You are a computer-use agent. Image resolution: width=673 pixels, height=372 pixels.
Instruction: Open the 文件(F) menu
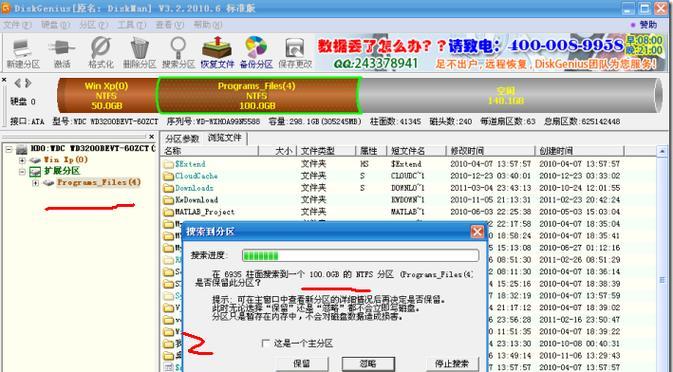pyautogui.click(x=17, y=25)
